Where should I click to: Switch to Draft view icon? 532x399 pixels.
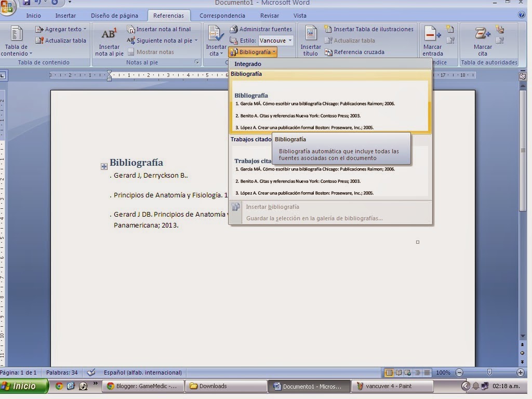point(427,373)
